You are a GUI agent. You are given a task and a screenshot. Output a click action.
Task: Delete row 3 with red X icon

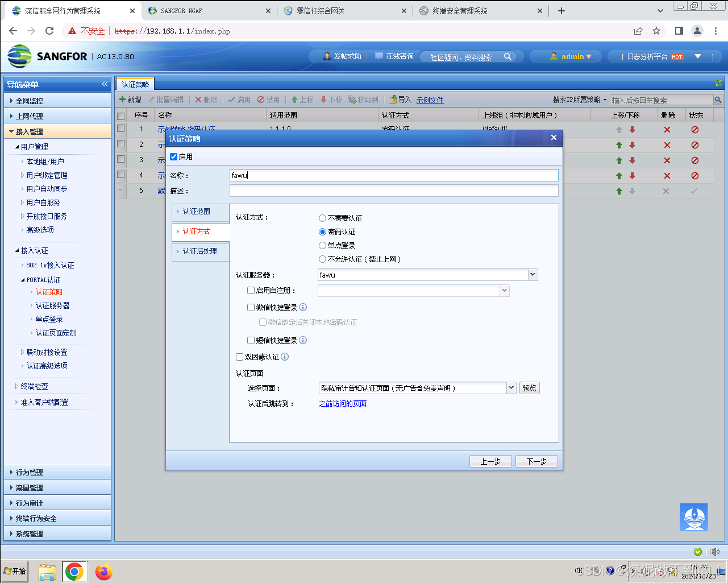coord(667,160)
